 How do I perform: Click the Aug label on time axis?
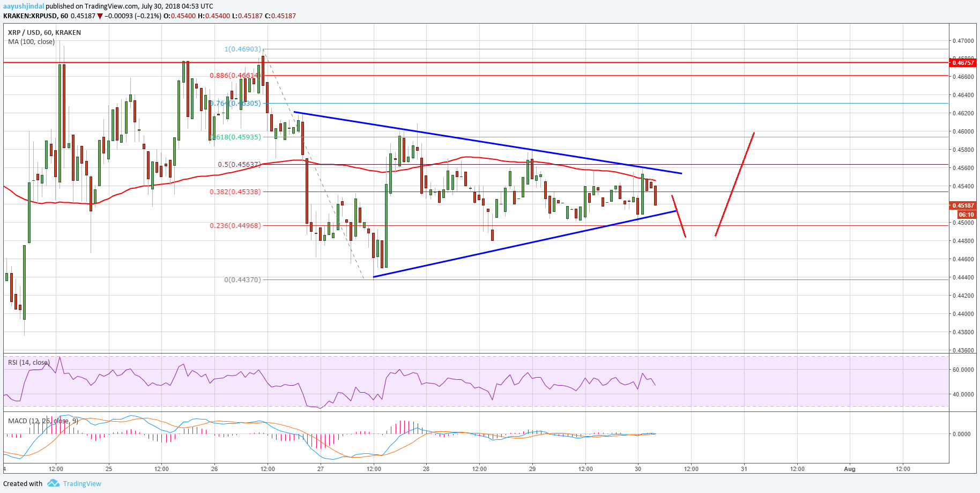click(850, 469)
